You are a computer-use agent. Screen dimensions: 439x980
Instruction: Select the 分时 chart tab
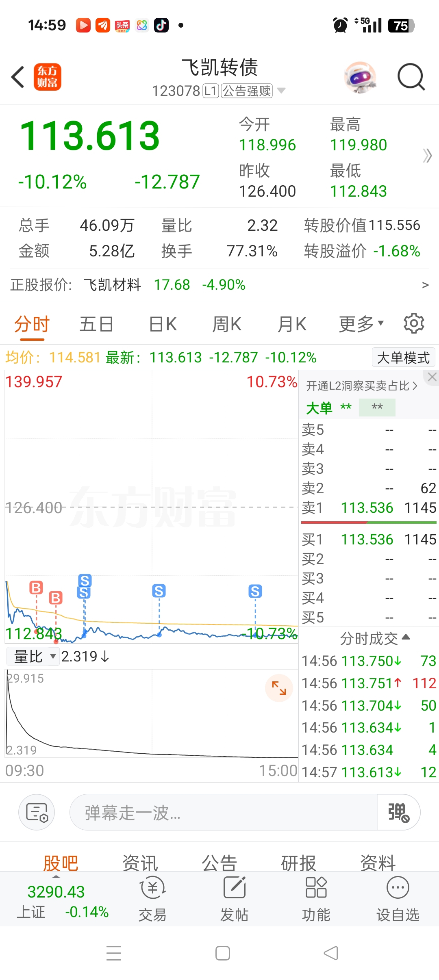(32, 325)
